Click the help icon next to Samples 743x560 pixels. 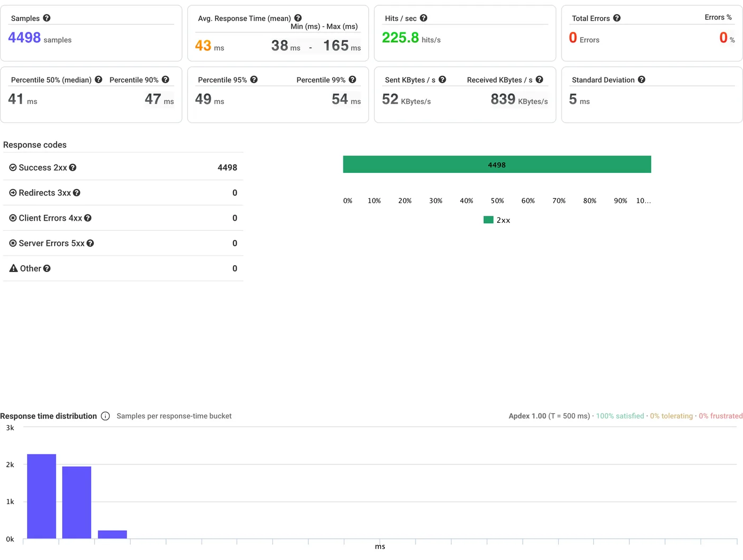(47, 18)
